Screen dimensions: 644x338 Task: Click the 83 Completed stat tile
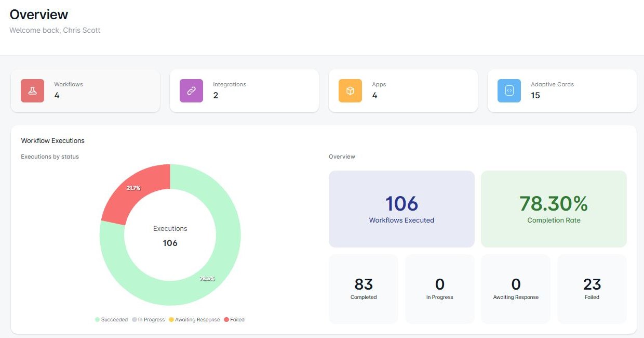(364, 289)
